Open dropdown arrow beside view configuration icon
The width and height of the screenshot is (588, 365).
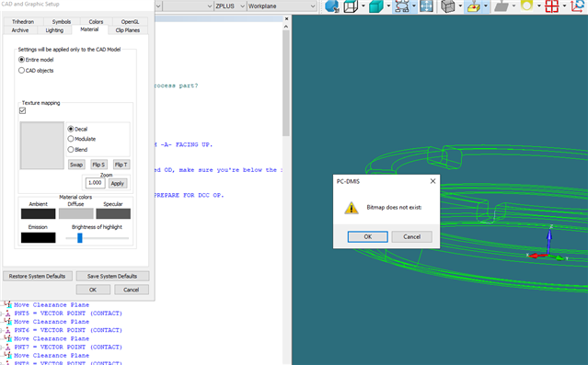414,6
